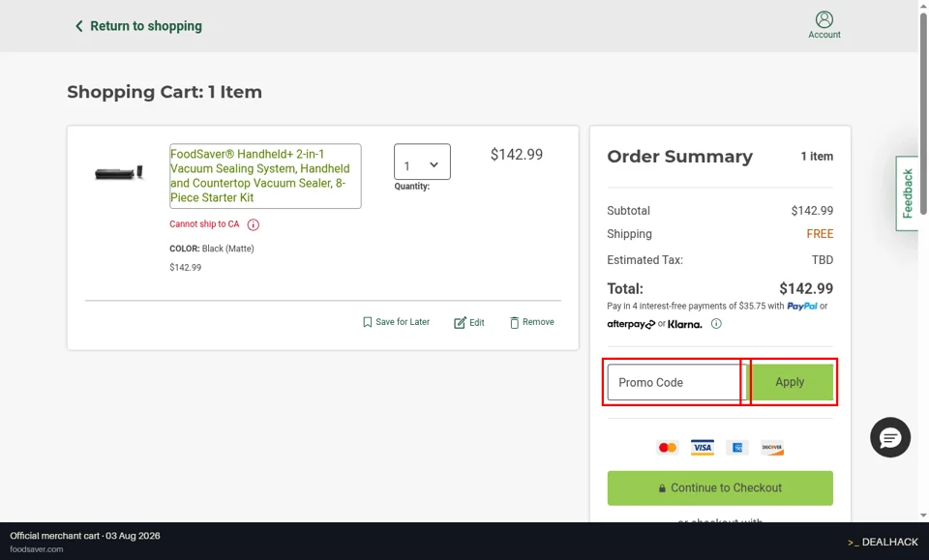The image size is (929, 560).
Task: Click the American Express payment icon
Action: (737, 448)
